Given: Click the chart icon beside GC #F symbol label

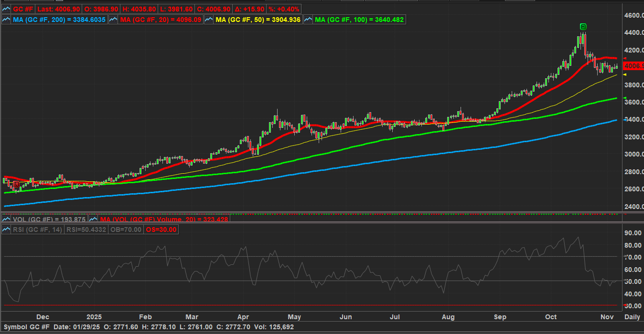Looking at the screenshot, I should click(x=6, y=10).
